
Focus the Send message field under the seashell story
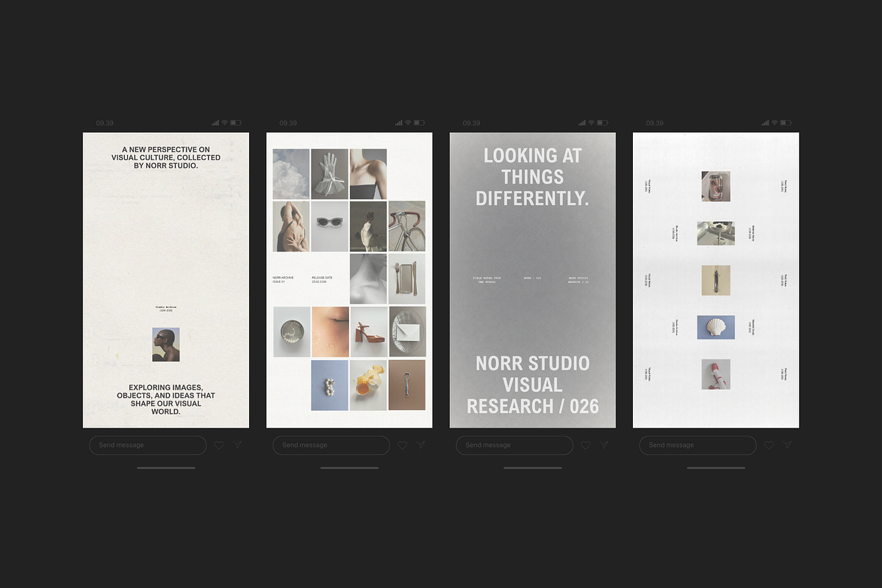698,445
